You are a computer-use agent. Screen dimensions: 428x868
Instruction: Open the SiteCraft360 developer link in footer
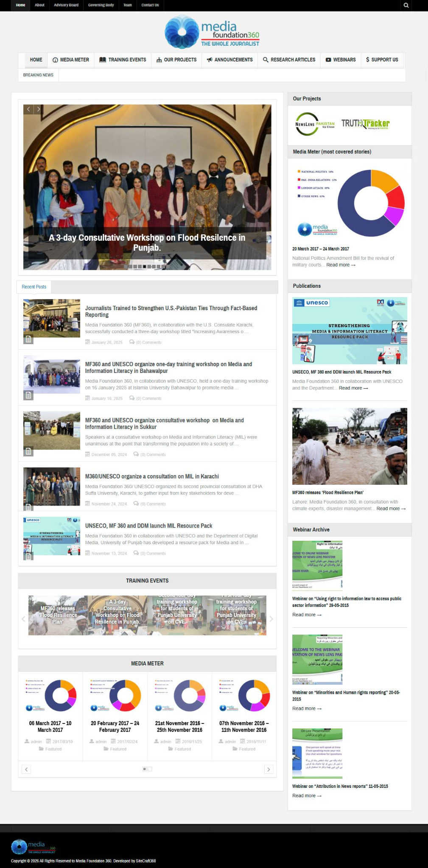pos(145,861)
